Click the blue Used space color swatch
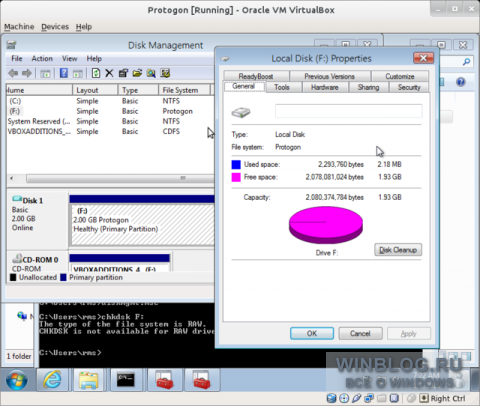Image resolution: width=480 pixels, height=406 pixels. tap(236, 165)
